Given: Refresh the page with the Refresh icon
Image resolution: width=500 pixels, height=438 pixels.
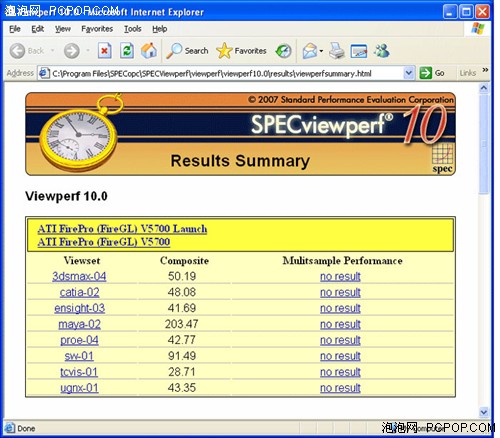Looking at the screenshot, I should pos(127,51).
